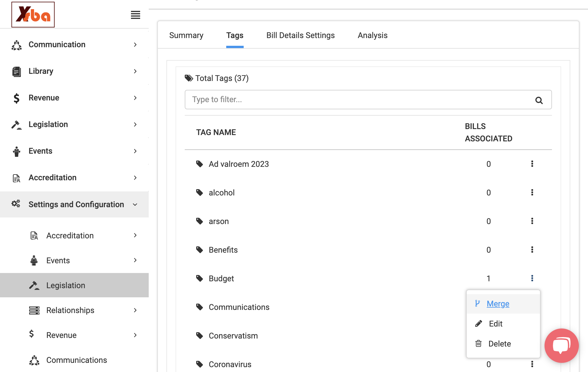Screen dimensions: 588x372
Task: Click the search magnifier icon in filter box
Action: 539,100
